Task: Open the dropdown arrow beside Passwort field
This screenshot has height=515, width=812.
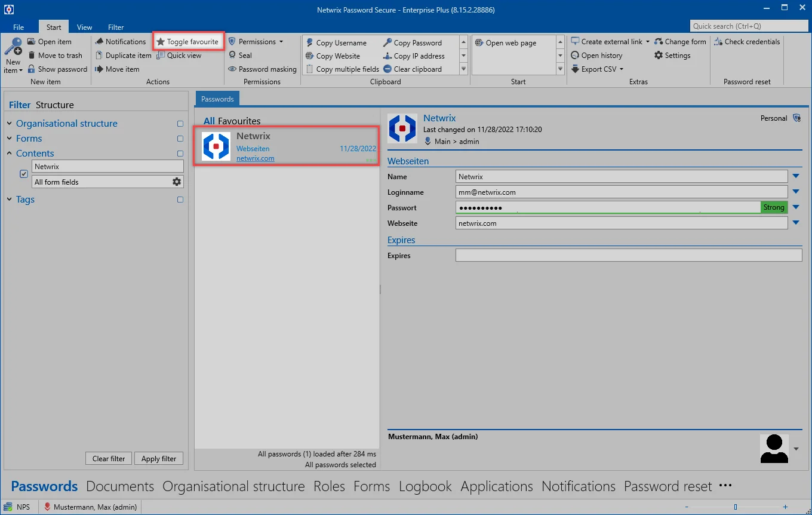Action: (796, 207)
